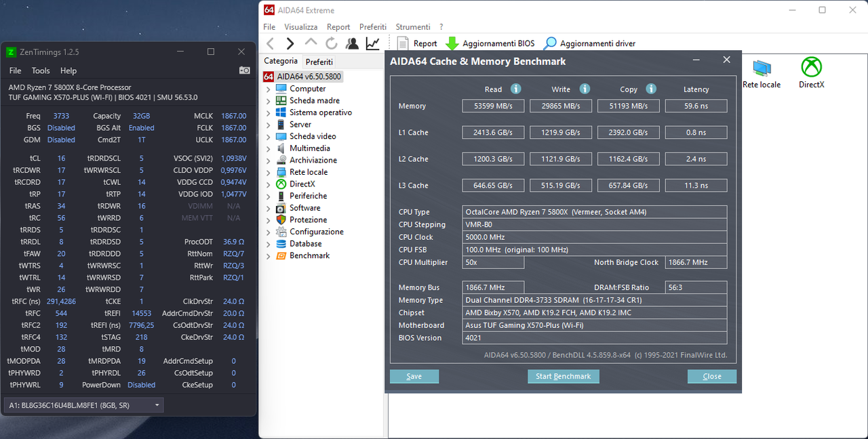Open the ZenTimings File menu
The height and width of the screenshot is (439, 868).
15,70
